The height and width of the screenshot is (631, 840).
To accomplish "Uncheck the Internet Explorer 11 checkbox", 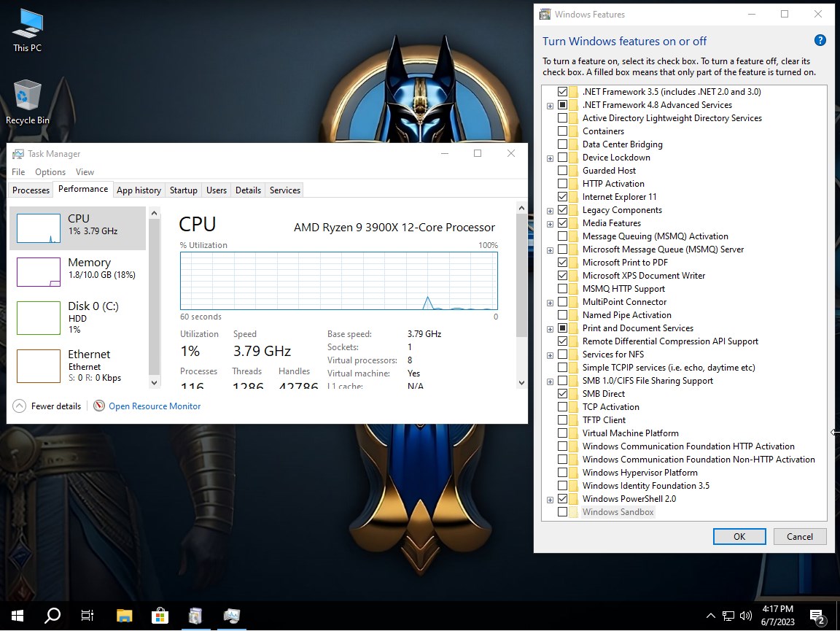I will pyautogui.click(x=562, y=197).
